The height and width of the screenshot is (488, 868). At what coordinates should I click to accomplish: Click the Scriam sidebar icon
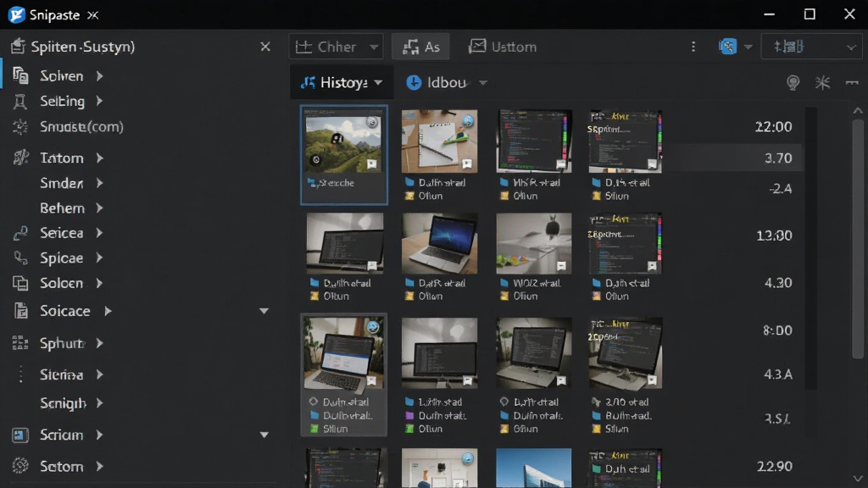(20, 435)
